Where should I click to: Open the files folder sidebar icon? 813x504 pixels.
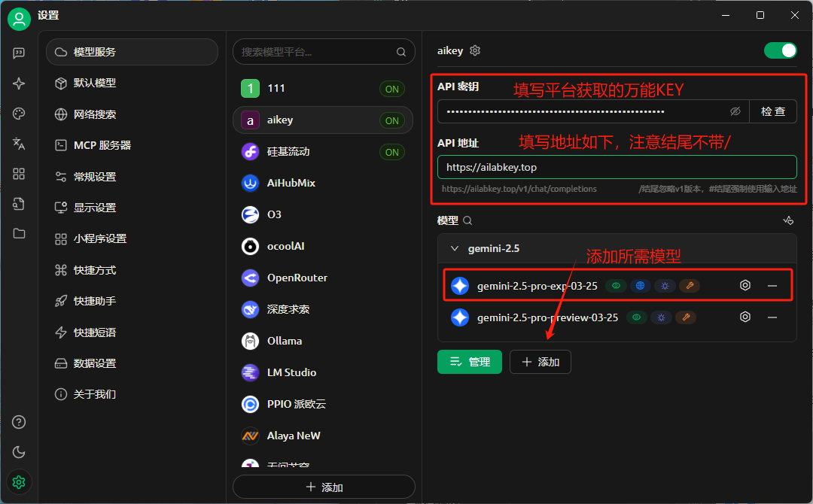point(19,234)
